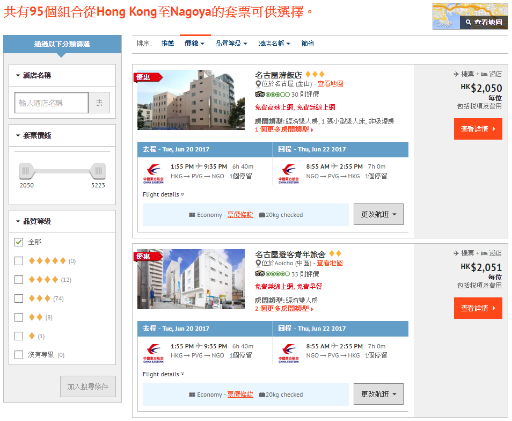Check the five-star rating filter
This screenshot has height=421, width=512.
pyautogui.click(x=19, y=261)
